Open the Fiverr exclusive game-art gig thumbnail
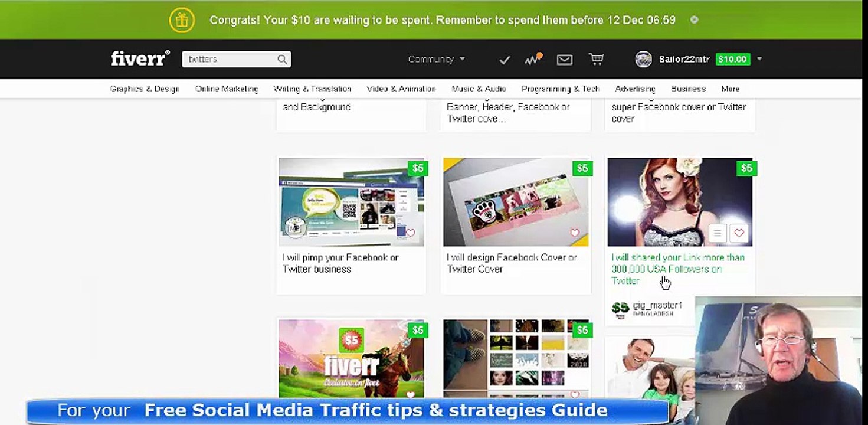This screenshot has width=868, height=425. coord(351,358)
